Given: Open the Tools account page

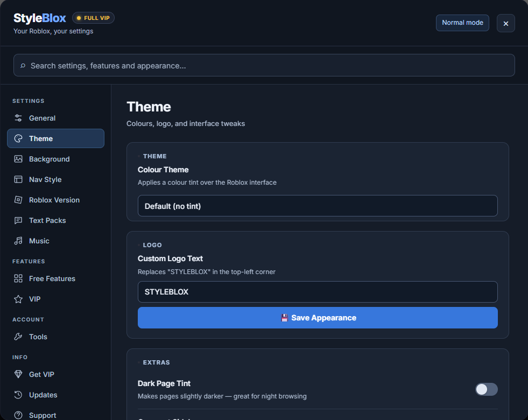Looking at the screenshot, I should pyautogui.click(x=55, y=337).
